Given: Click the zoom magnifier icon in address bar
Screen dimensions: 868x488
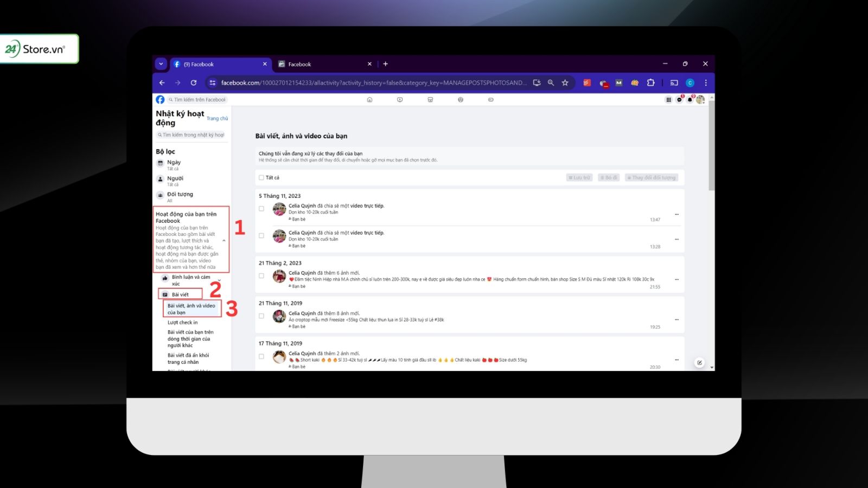Looking at the screenshot, I should [x=551, y=83].
